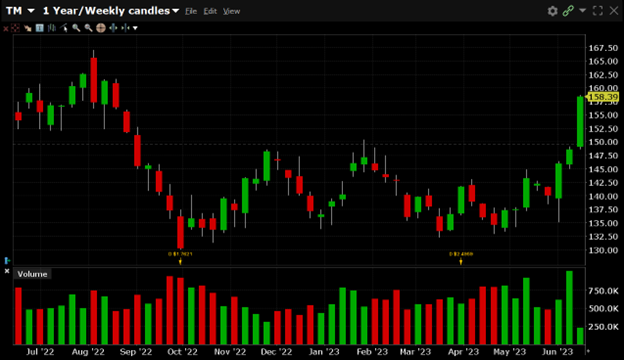Open the Edit menu
Image resolution: width=624 pixels, height=360 pixels.
point(210,11)
